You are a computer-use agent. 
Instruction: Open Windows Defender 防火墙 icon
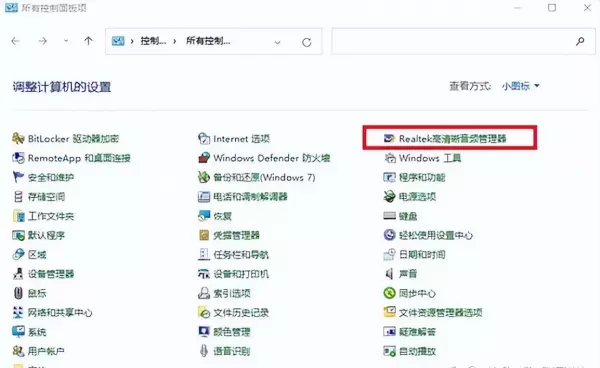coord(204,158)
